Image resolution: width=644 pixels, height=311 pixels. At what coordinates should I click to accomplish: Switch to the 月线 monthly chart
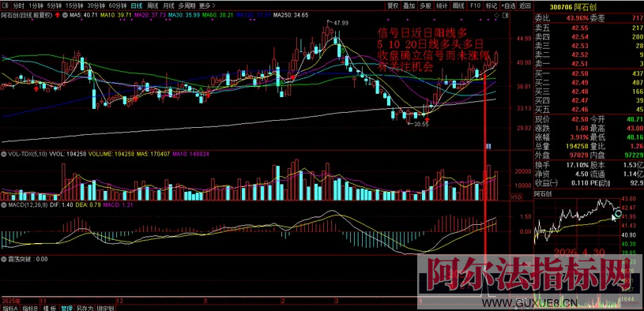point(168,6)
